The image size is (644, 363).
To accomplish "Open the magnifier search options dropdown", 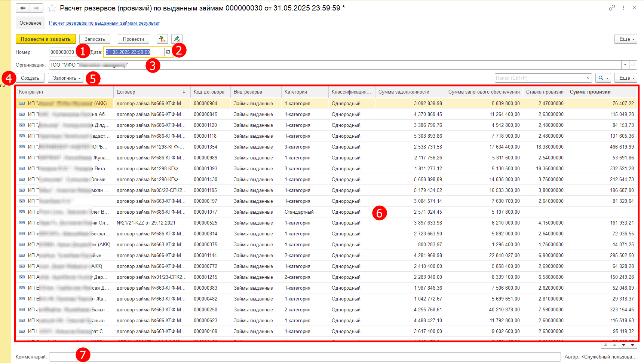I will (603, 78).
